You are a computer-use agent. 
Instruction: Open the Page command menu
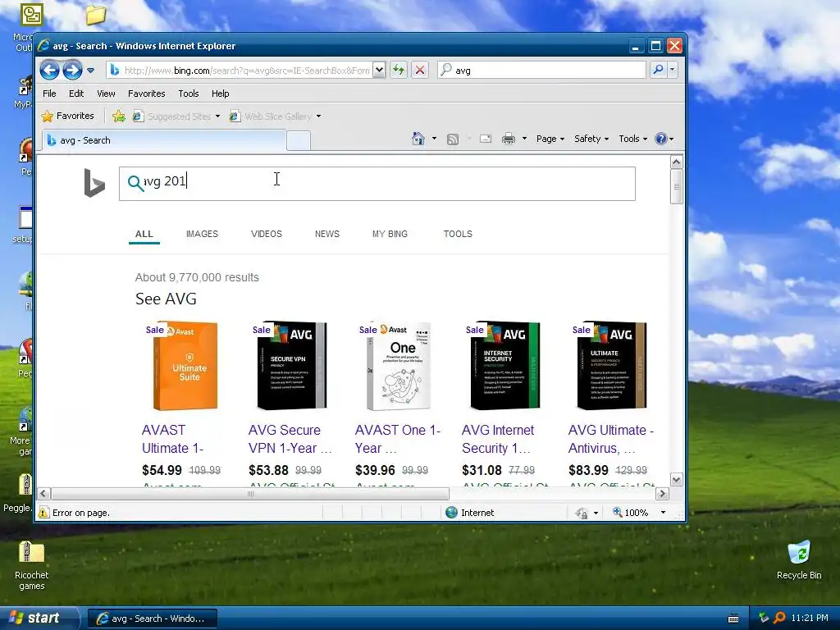(x=550, y=139)
